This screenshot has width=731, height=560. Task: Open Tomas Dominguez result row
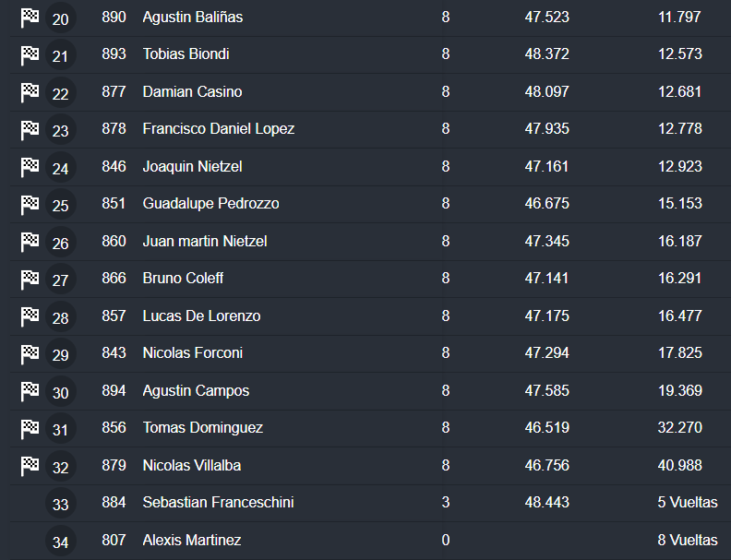point(202,428)
